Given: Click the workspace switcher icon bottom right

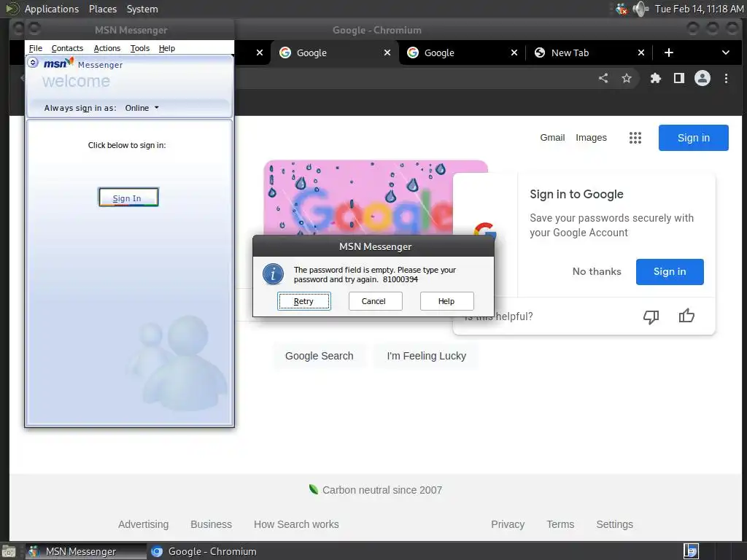Looking at the screenshot, I should pyautogui.click(x=691, y=551).
